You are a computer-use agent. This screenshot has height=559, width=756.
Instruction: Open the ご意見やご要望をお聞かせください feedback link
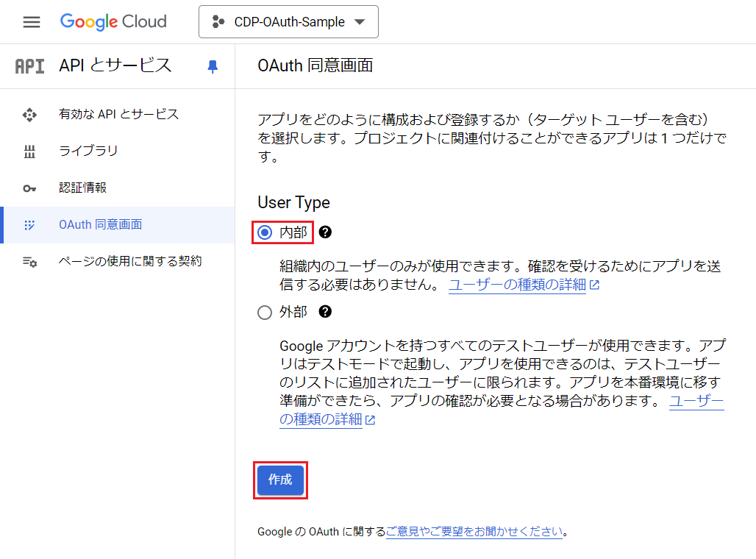[x=474, y=532]
